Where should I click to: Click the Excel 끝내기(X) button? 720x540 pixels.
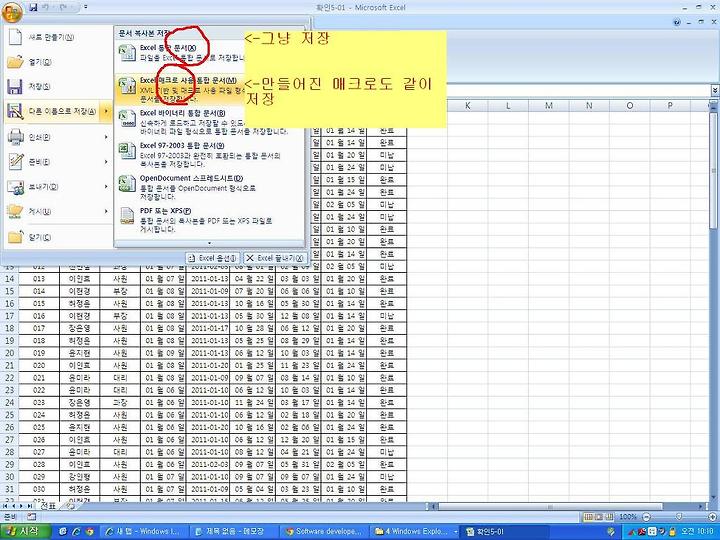pyautogui.click(x=275, y=258)
